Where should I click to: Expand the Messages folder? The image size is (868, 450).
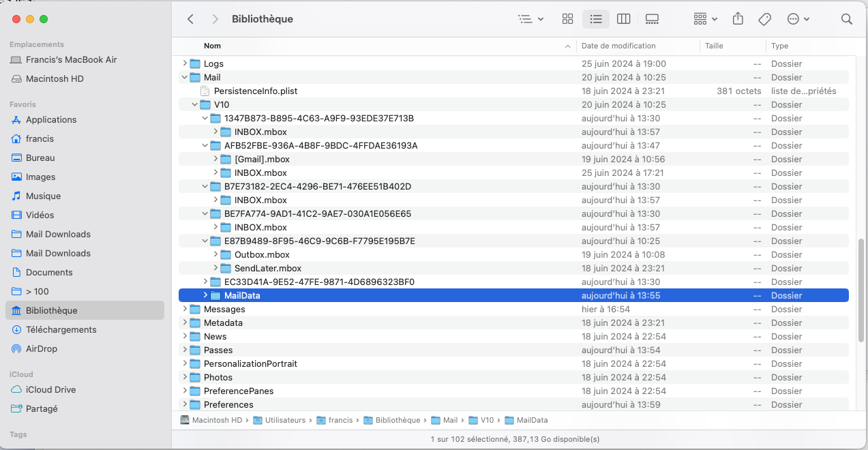pyautogui.click(x=185, y=309)
